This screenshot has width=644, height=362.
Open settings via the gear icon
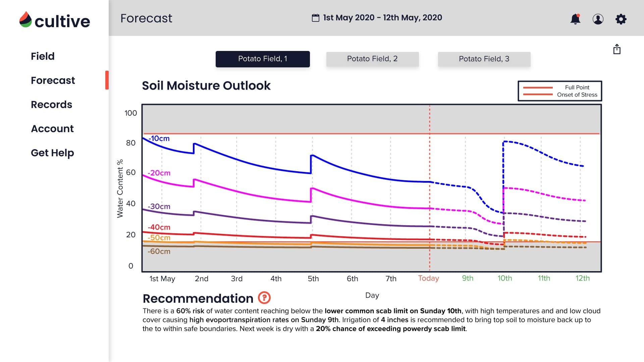click(621, 19)
